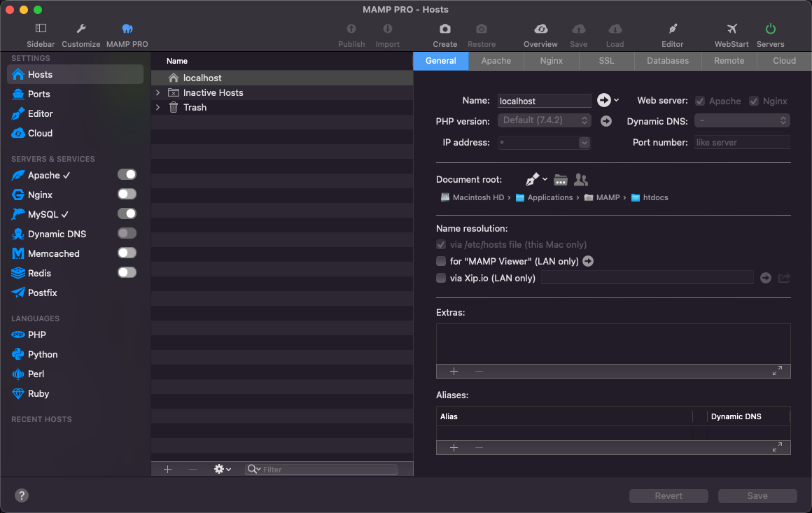812x513 pixels.
Task: Open the Dynamic DNS dropdown
Action: click(742, 120)
